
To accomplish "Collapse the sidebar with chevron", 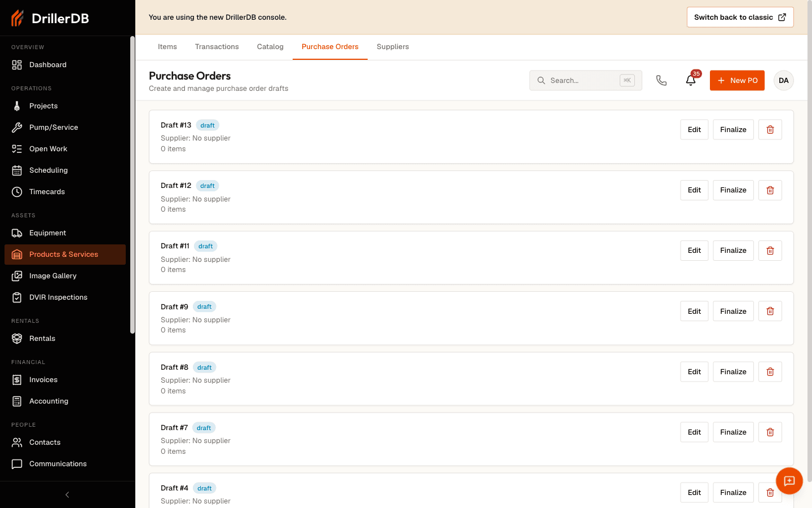I will point(67,495).
